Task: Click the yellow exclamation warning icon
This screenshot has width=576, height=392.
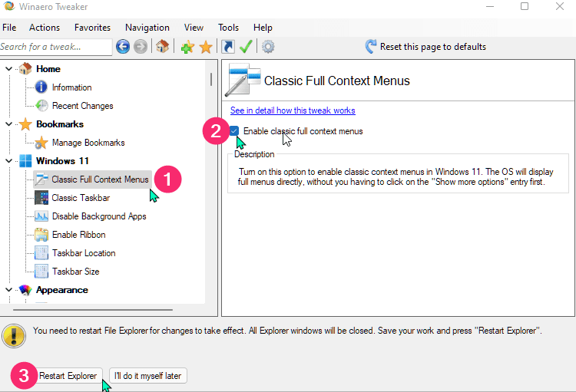Action: click(x=14, y=335)
